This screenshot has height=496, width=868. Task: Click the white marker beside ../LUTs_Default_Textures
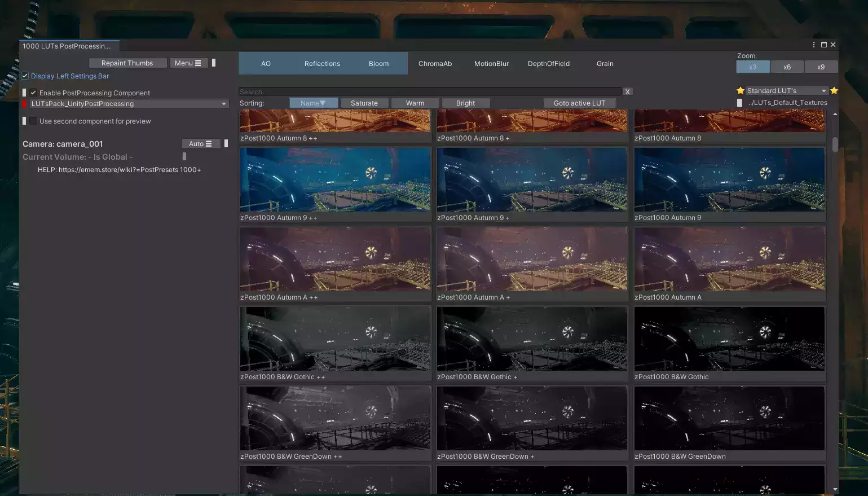click(739, 103)
